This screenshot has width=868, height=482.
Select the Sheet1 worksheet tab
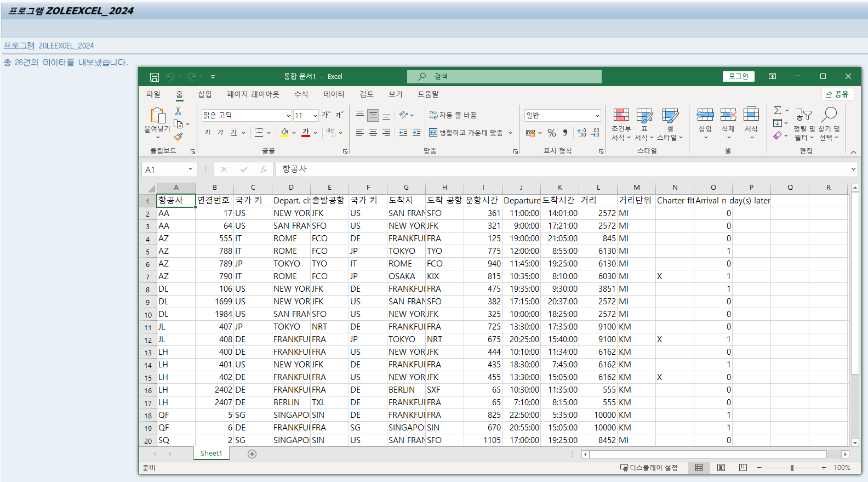(211, 453)
